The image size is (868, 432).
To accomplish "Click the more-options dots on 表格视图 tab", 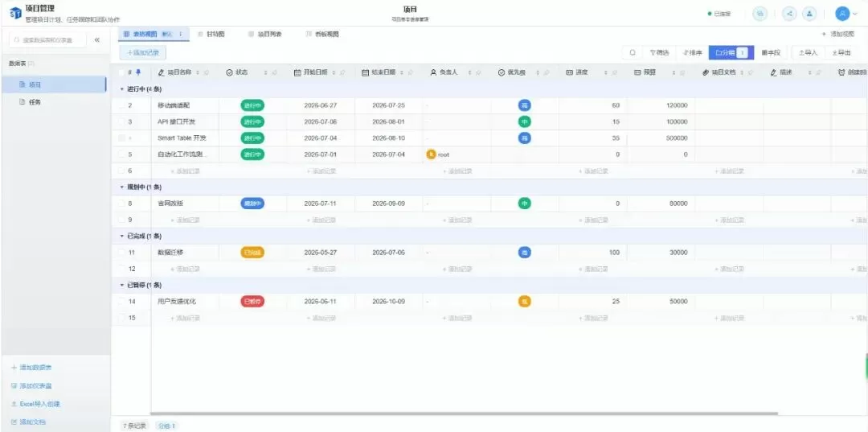I will pyautogui.click(x=181, y=35).
